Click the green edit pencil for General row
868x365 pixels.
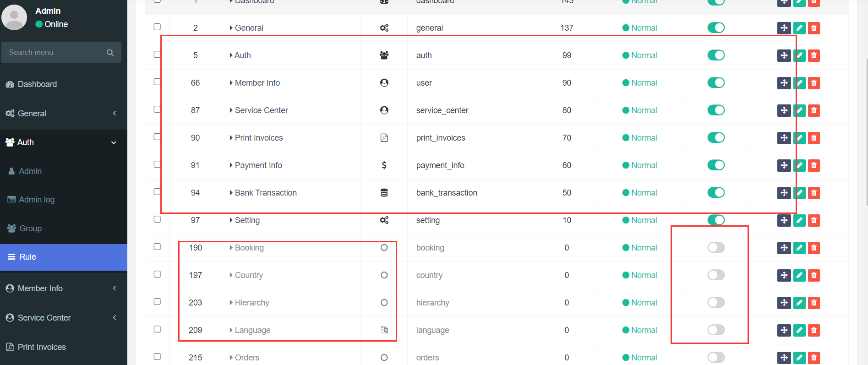[x=799, y=28]
